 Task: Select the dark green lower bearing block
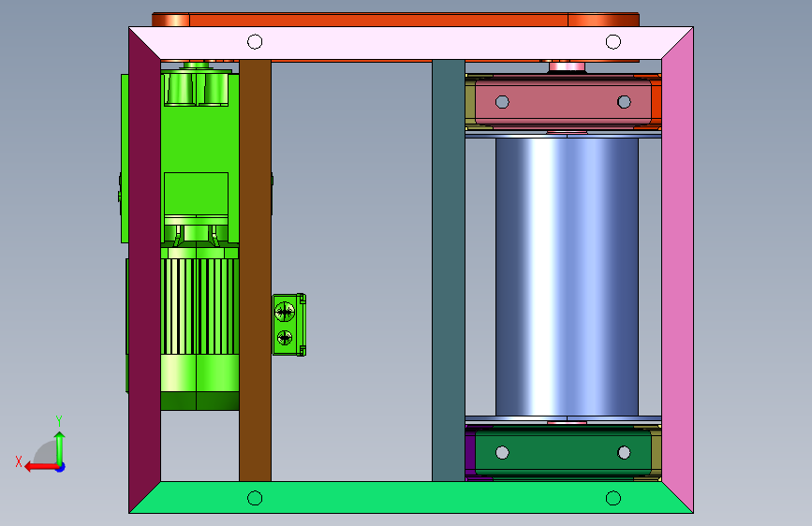563,452
